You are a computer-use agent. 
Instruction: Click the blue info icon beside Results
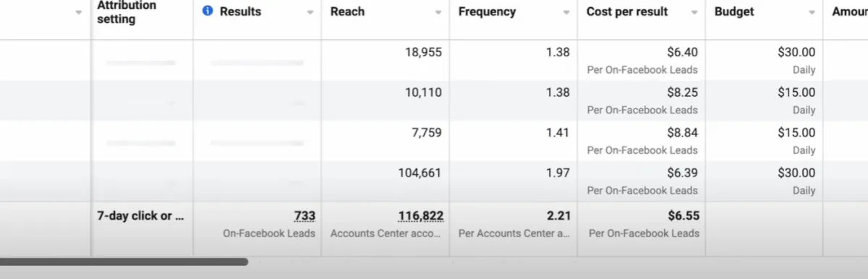coord(208,12)
